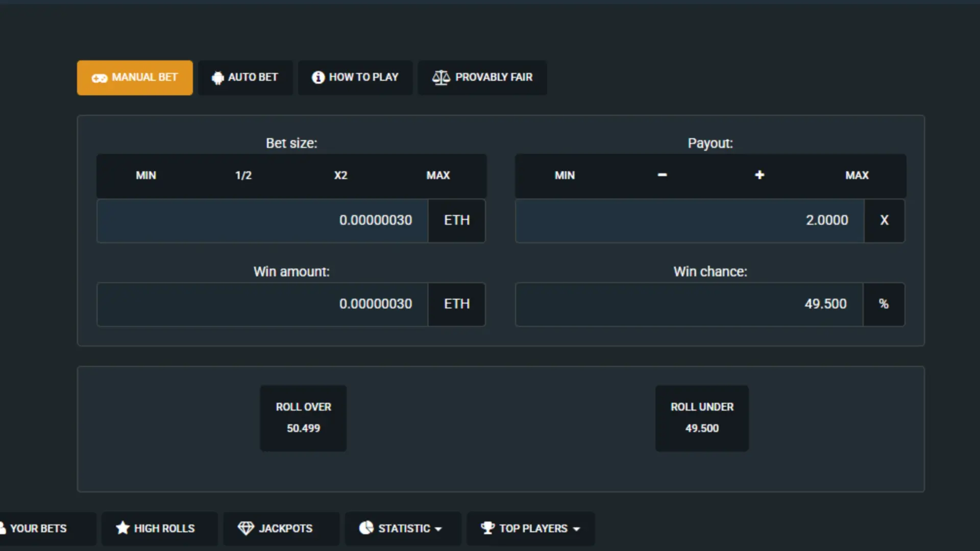Screen dimensions: 980x551
Task: Click the balance scales Provably Fair icon
Action: [441, 78]
